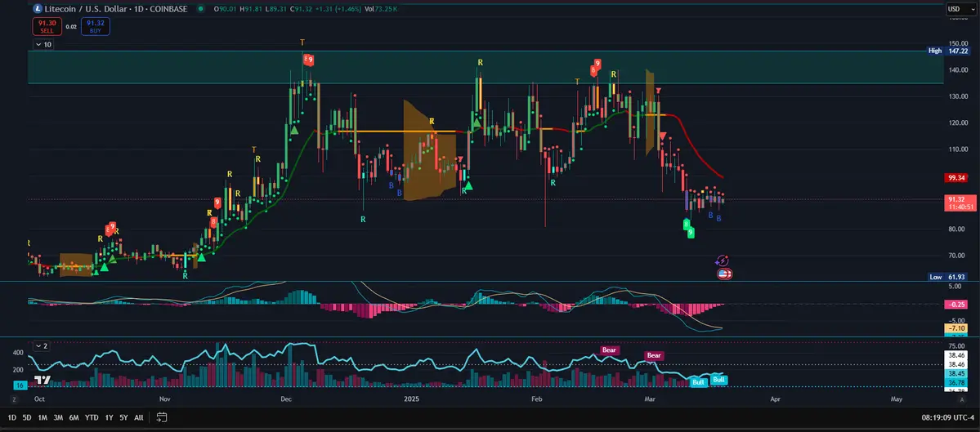Select the 1D time range
This screenshot has width=980, height=432.
click(12, 417)
